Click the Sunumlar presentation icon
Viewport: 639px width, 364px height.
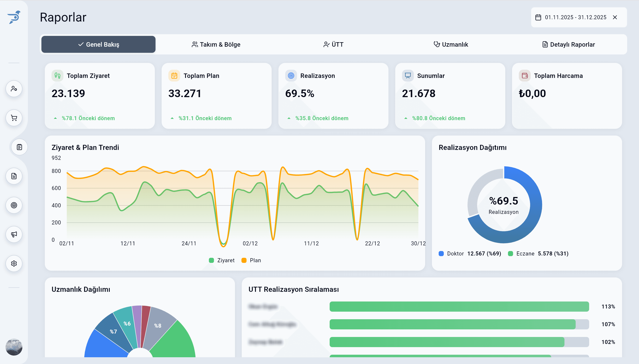pyautogui.click(x=408, y=75)
